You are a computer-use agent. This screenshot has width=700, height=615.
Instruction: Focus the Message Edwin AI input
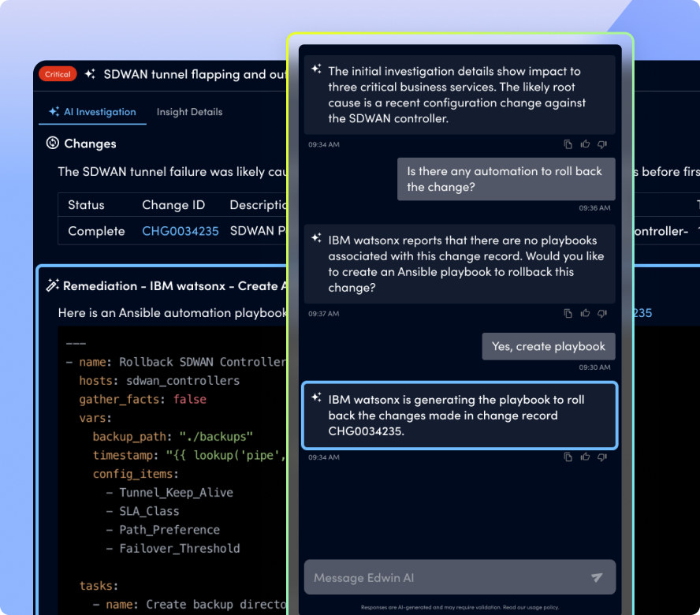coord(460,577)
